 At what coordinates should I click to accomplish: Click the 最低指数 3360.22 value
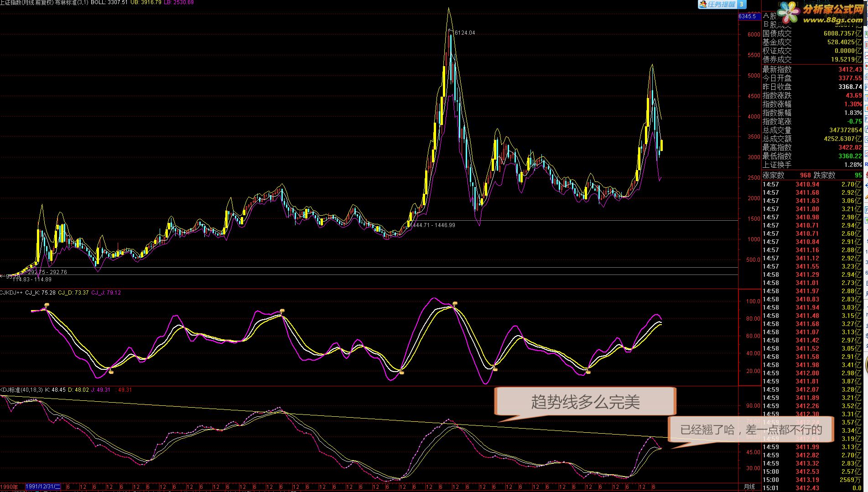pyautogui.click(x=850, y=156)
